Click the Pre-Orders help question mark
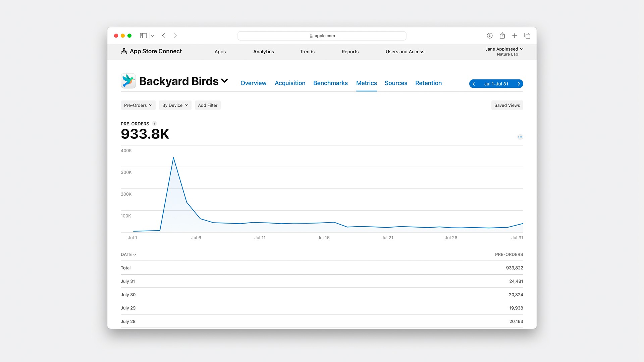Image resolution: width=644 pixels, height=362 pixels. 154,123
